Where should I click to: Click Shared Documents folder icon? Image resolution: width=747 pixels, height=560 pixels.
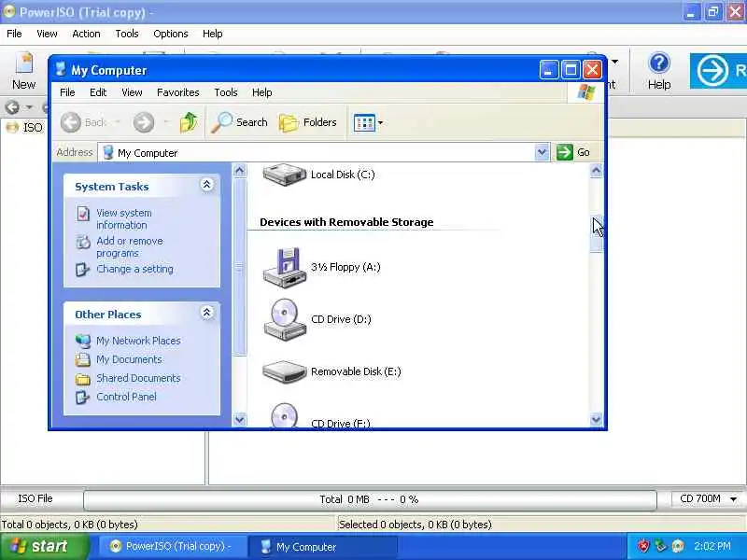tap(83, 379)
